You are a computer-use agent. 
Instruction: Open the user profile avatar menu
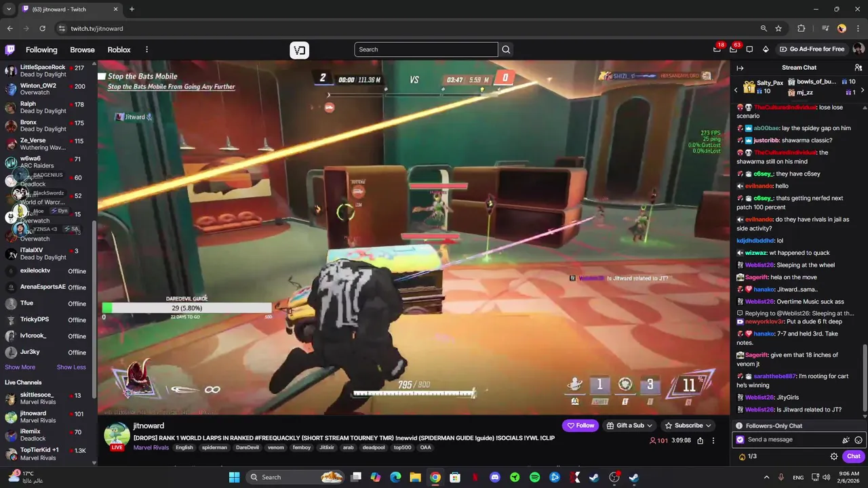click(858, 49)
